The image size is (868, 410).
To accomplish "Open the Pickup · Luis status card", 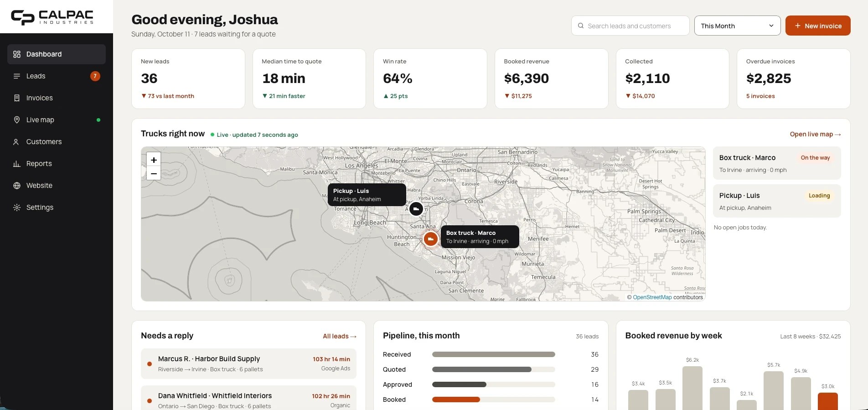I will click(x=777, y=201).
